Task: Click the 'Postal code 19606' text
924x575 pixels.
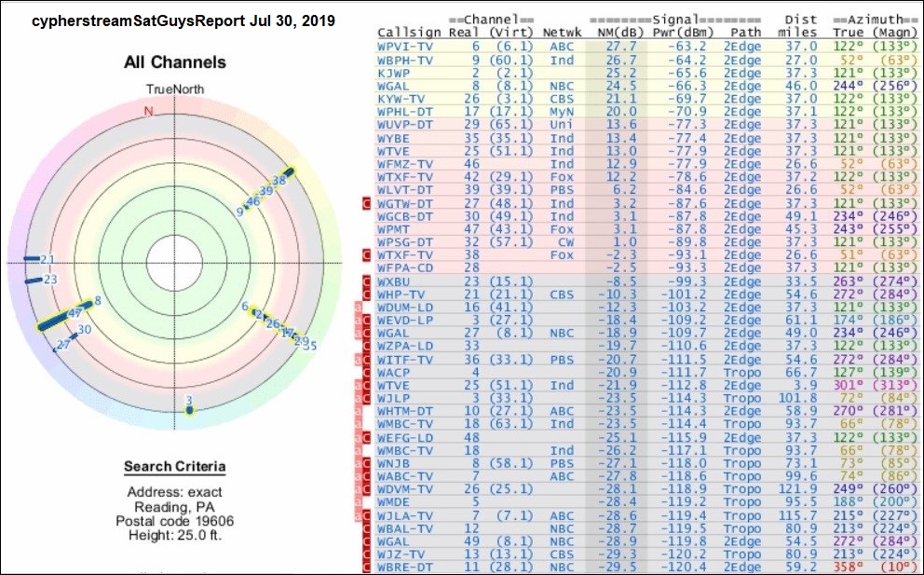Action: (174, 521)
